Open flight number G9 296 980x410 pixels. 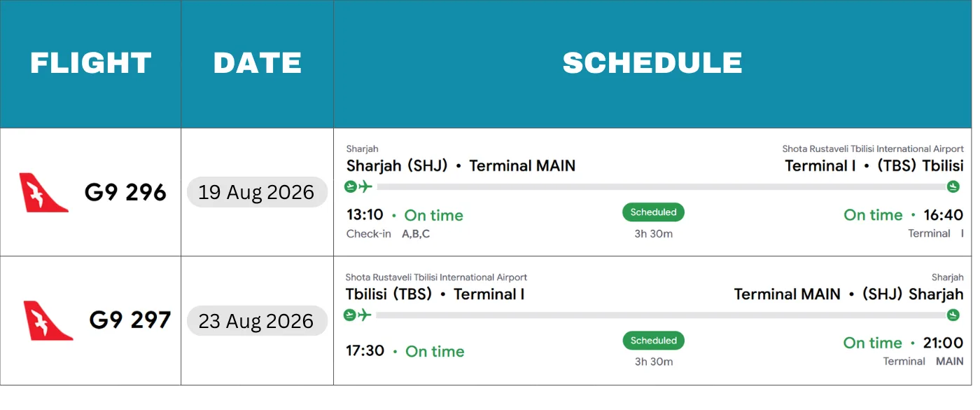125,192
